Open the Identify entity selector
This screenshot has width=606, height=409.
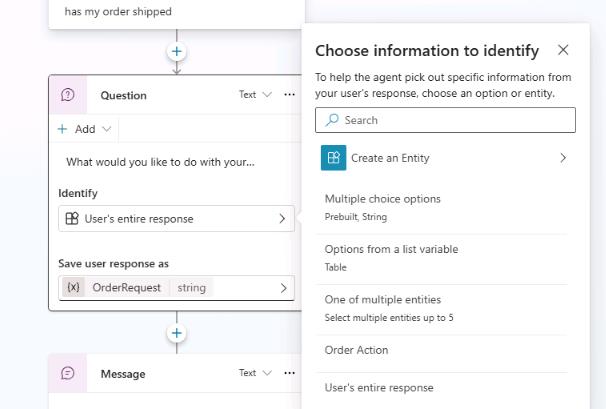tap(176, 218)
